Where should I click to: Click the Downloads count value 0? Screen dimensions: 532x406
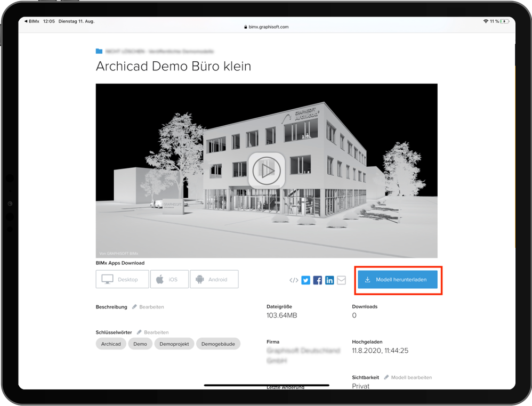(x=354, y=315)
